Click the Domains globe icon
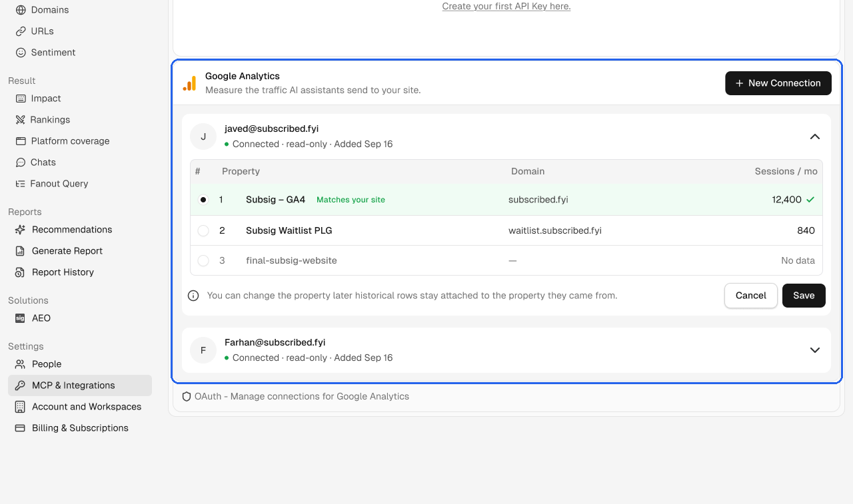This screenshot has height=504, width=853. pos(21,10)
